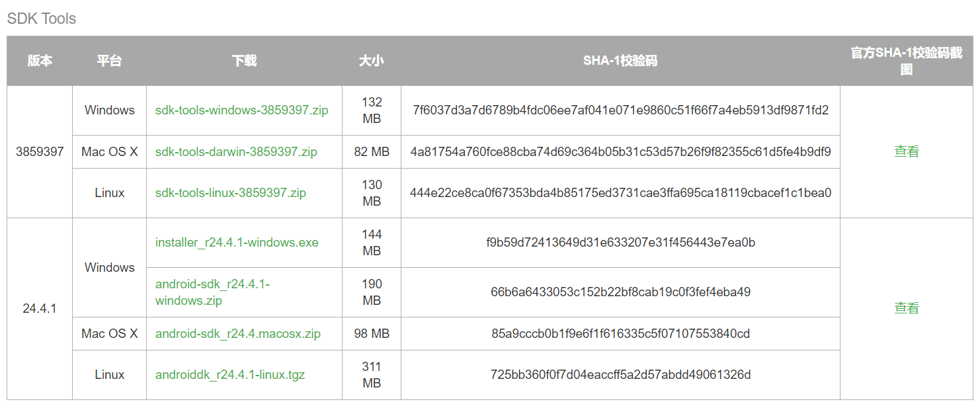Download sdk-tools-darwin-3859397.zip
Image resolution: width=980 pixels, height=406 pixels.
tap(236, 152)
